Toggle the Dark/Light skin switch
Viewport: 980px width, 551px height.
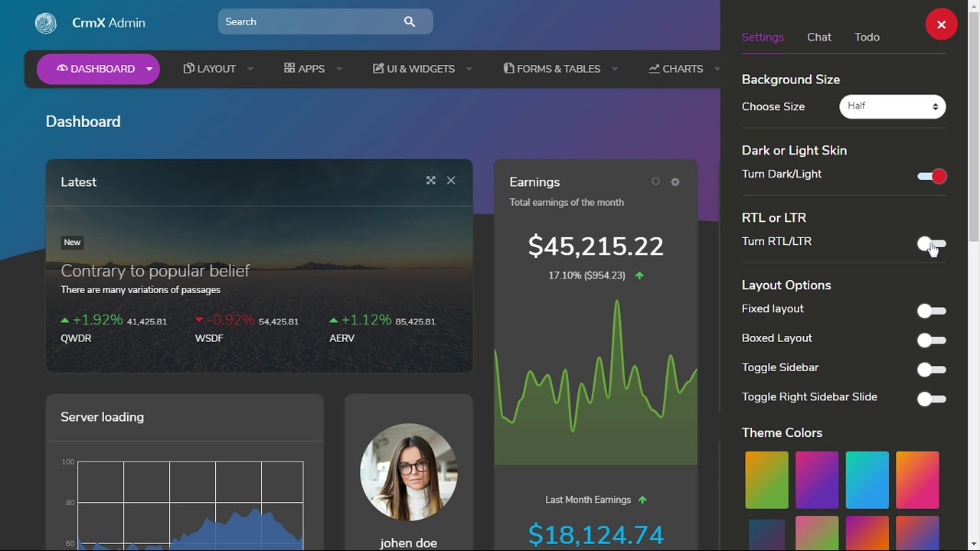point(932,177)
